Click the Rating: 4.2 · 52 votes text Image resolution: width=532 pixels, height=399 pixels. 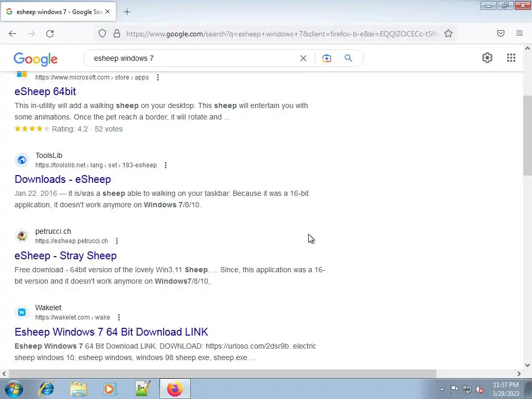[x=87, y=129]
